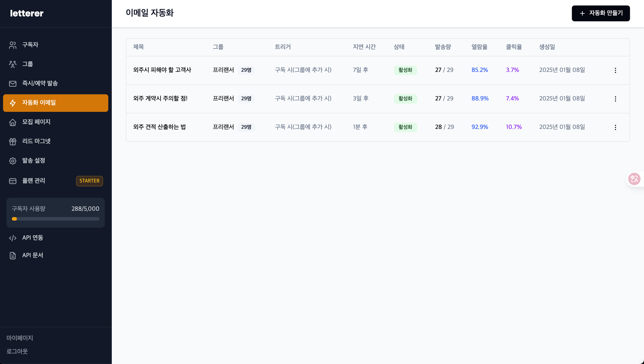644x364 pixels.
Task: Click the 발송량 column header
Action: click(x=443, y=47)
